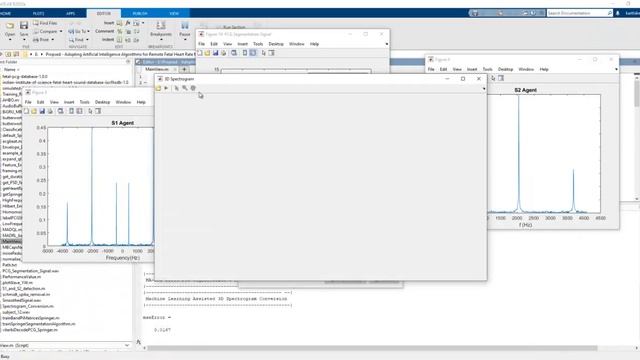Open File menu in S1 Agent figure window
Screen dimensions: 640x360
28,102
